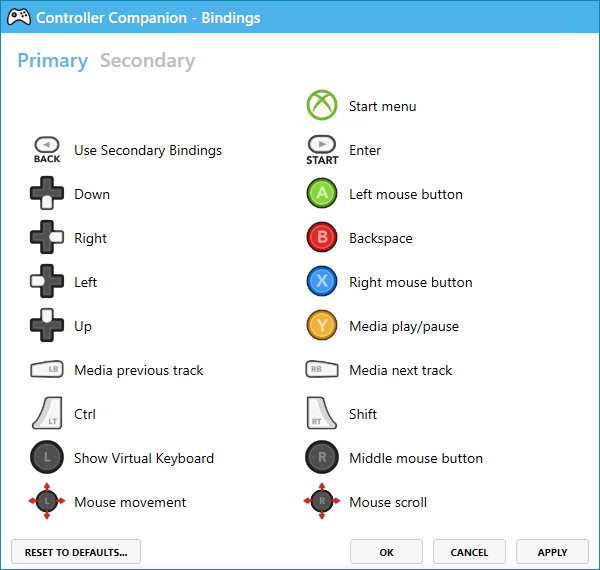
Task: Click the left stick Mouse movement icon
Action: tap(47, 502)
